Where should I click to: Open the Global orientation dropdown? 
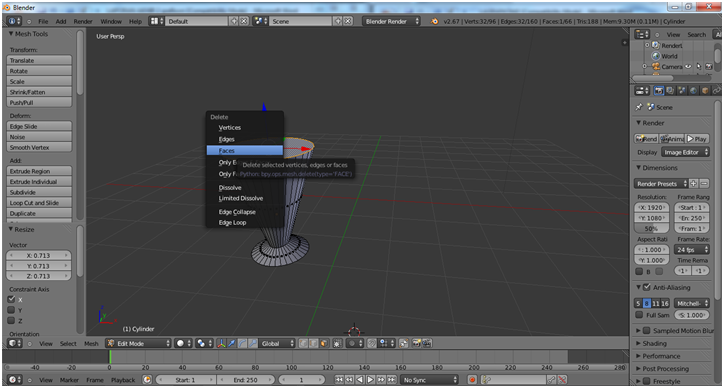(x=277, y=343)
